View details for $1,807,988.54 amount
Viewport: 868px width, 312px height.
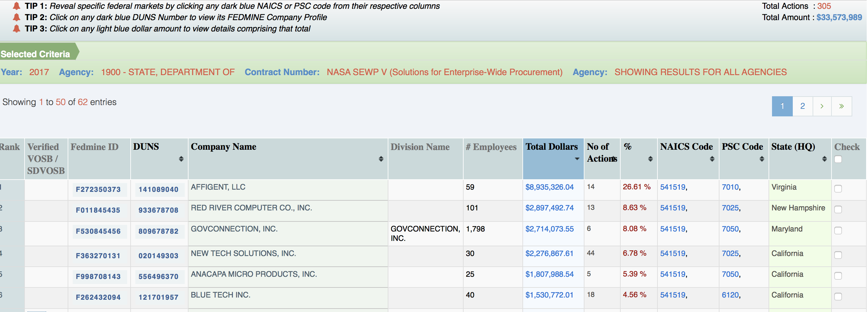549,274
